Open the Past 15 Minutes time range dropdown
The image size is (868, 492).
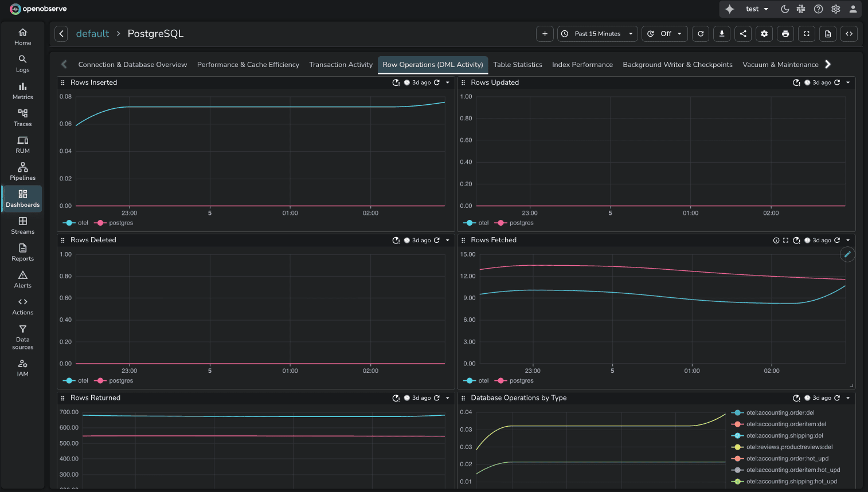tap(597, 34)
